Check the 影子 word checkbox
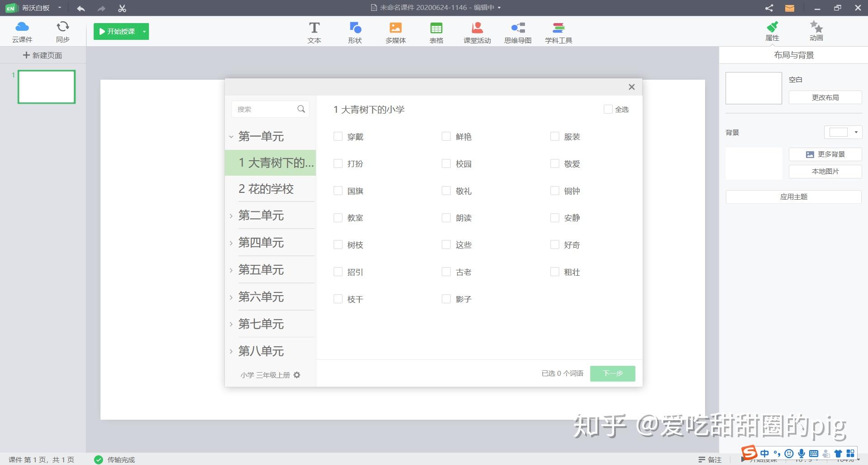The width and height of the screenshot is (868, 465). pos(446,299)
